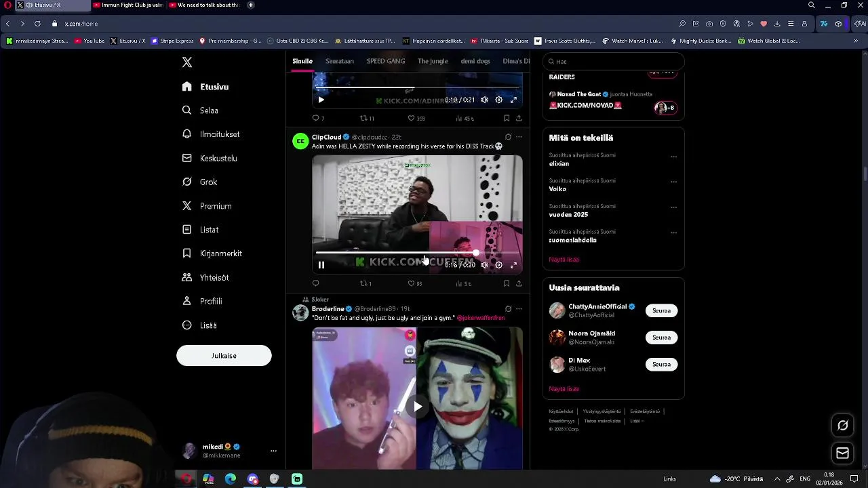
Task: Open Grok from the sidebar
Action: 200,182
